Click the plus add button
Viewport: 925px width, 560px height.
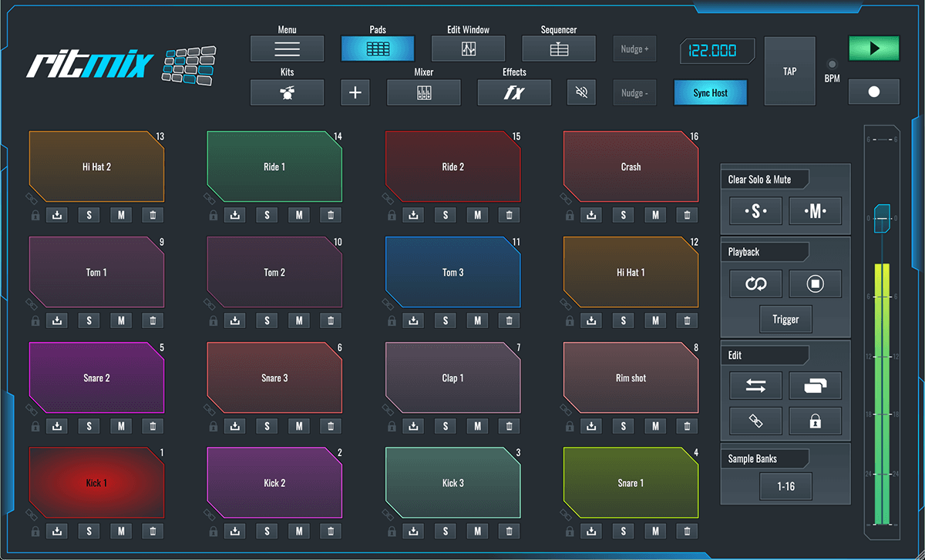355,92
